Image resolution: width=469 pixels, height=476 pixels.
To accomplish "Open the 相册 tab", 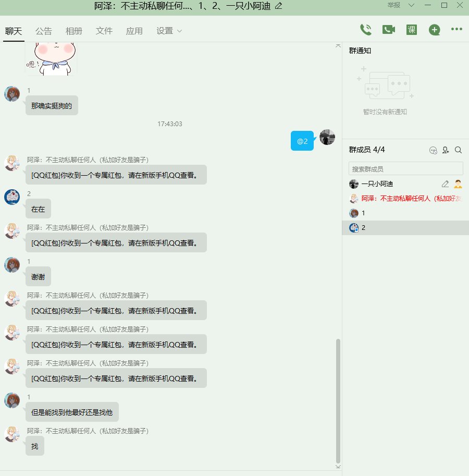I will click(x=74, y=31).
